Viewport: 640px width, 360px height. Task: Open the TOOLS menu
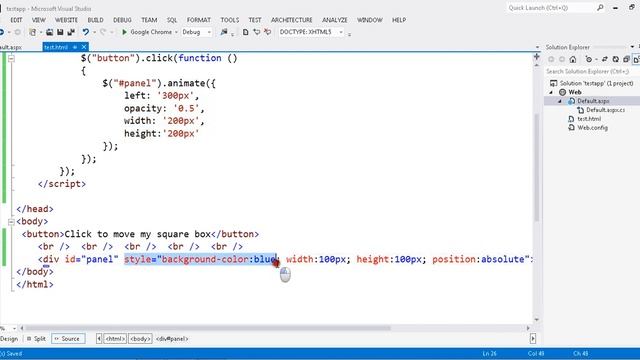(230, 20)
